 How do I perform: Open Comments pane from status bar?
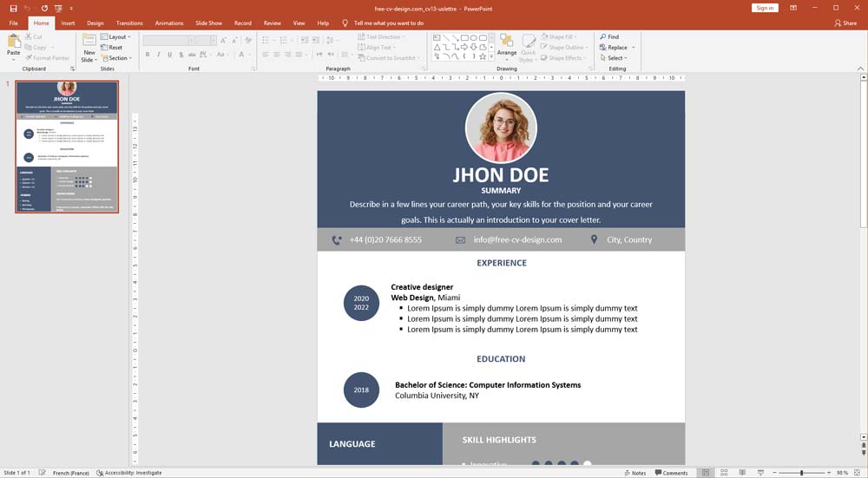[x=672, y=473]
